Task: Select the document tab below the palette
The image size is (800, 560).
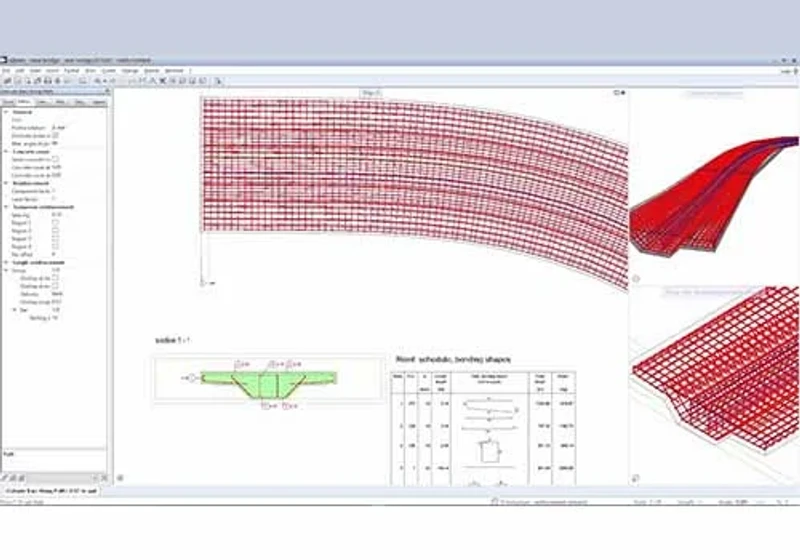Action: tap(51, 491)
